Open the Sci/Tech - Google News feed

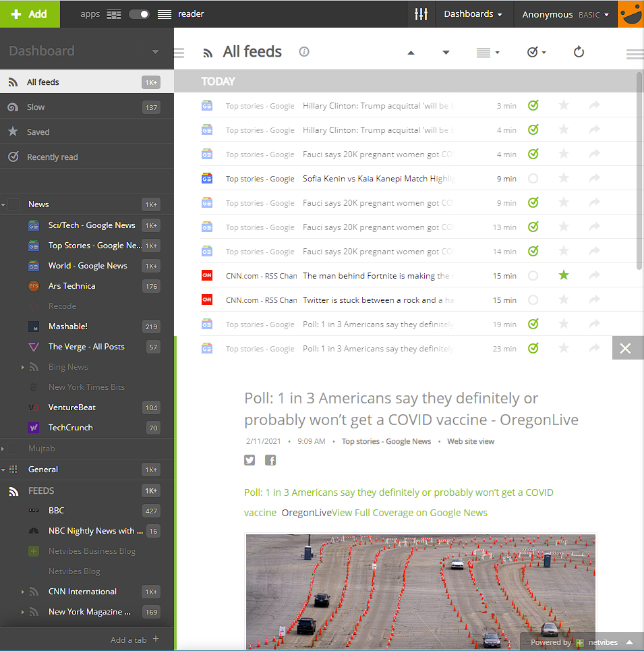[91, 225]
